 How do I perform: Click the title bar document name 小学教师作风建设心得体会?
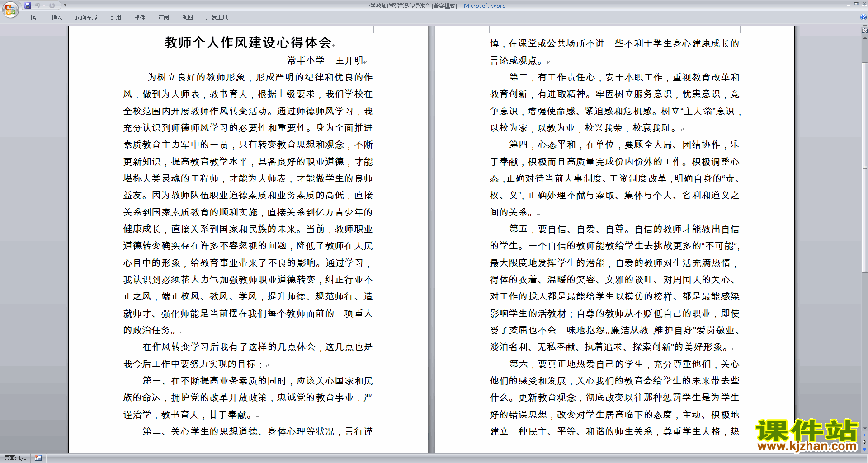397,6
